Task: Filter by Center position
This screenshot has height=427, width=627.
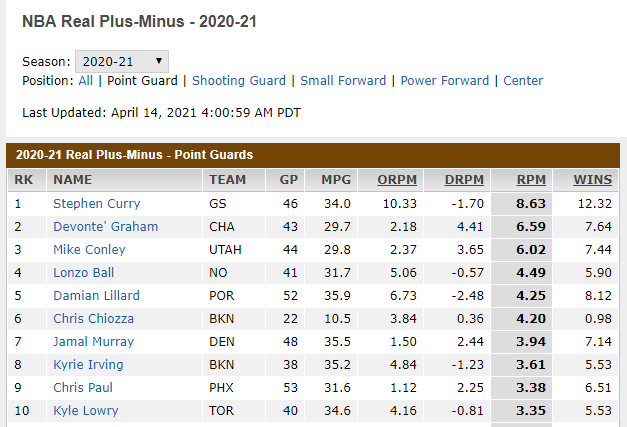Action: 523,81
